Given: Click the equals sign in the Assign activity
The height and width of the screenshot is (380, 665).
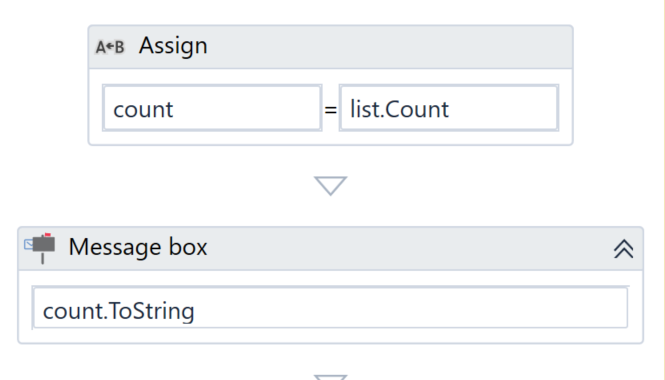Looking at the screenshot, I should click(x=330, y=110).
